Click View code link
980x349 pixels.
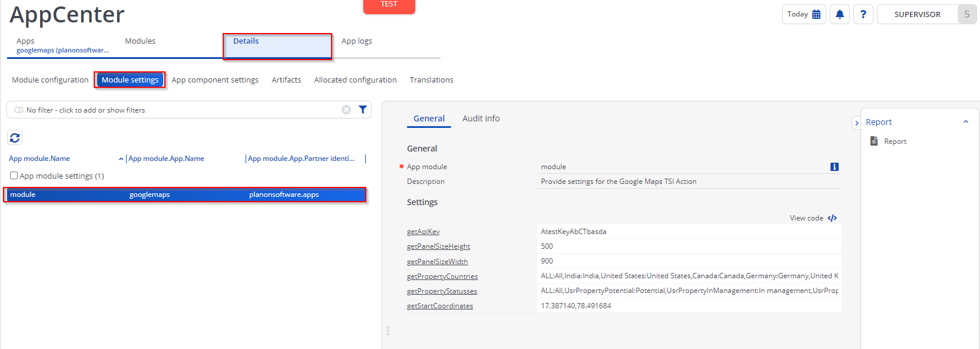[x=806, y=218]
